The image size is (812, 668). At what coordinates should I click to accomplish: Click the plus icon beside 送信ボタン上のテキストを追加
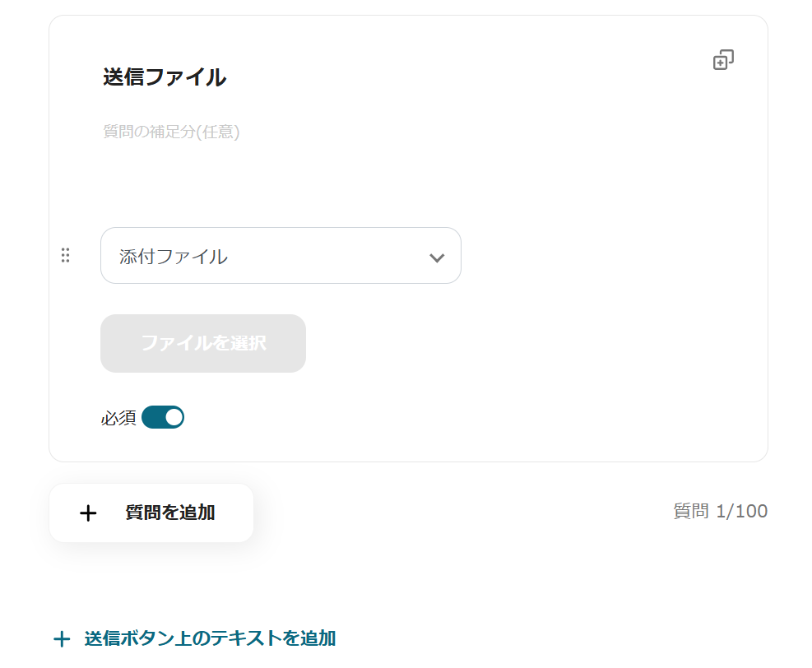coord(62,639)
